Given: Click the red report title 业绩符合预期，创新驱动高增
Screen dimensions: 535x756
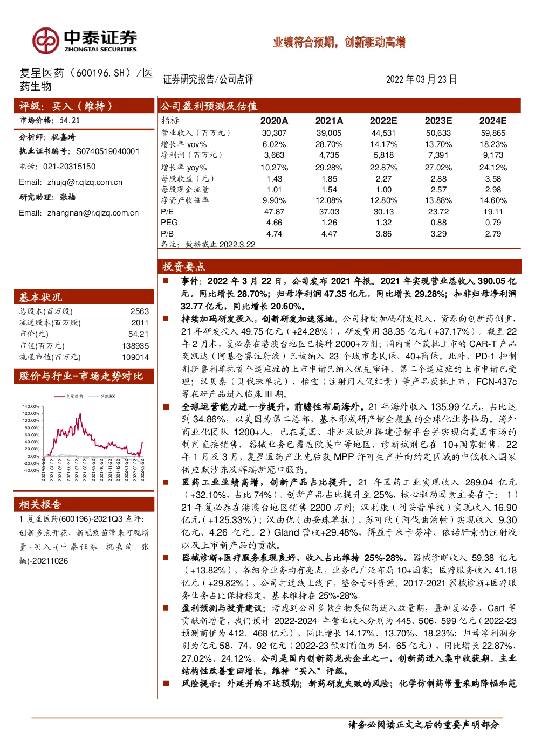Looking at the screenshot, I should click(339, 42).
